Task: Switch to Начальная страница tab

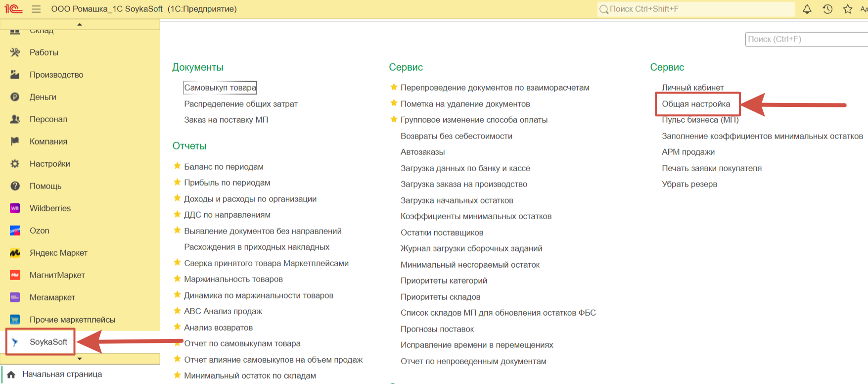Action: point(62,374)
